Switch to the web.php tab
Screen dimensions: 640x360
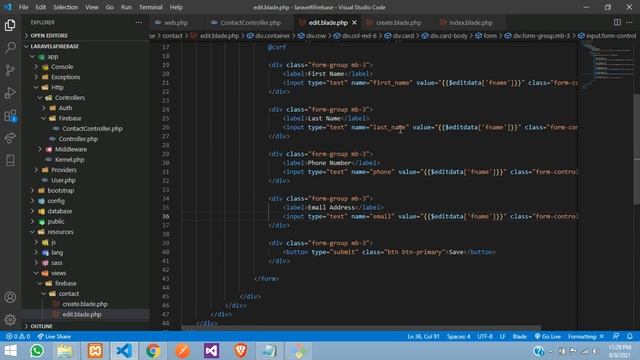176,22
